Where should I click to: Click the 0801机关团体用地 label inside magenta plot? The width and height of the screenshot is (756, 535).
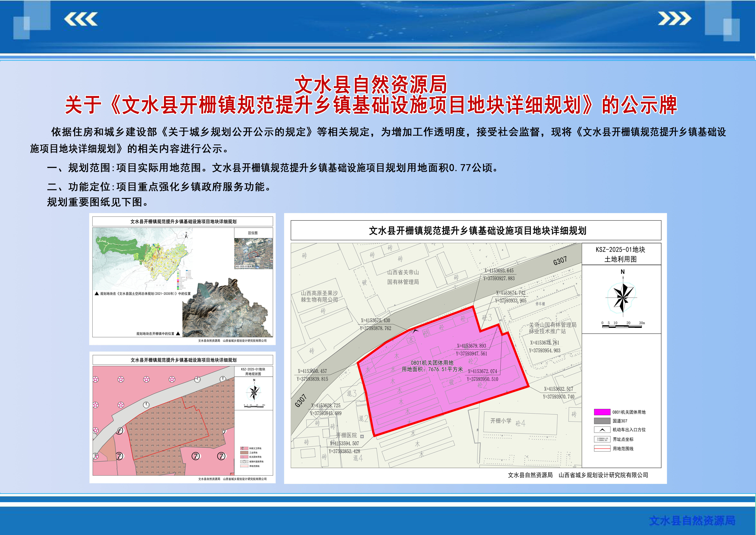(432, 363)
